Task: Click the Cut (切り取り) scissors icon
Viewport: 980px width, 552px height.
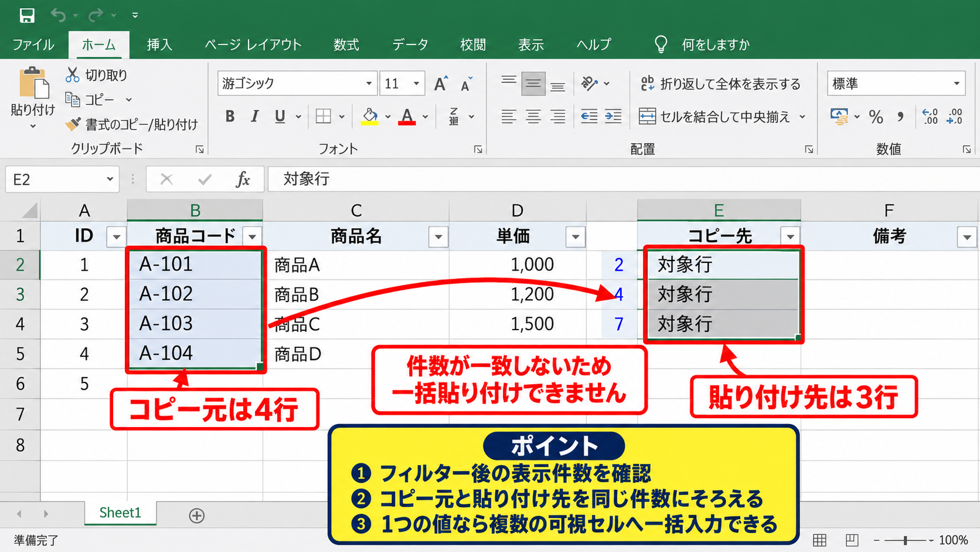Action: click(72, 74)
